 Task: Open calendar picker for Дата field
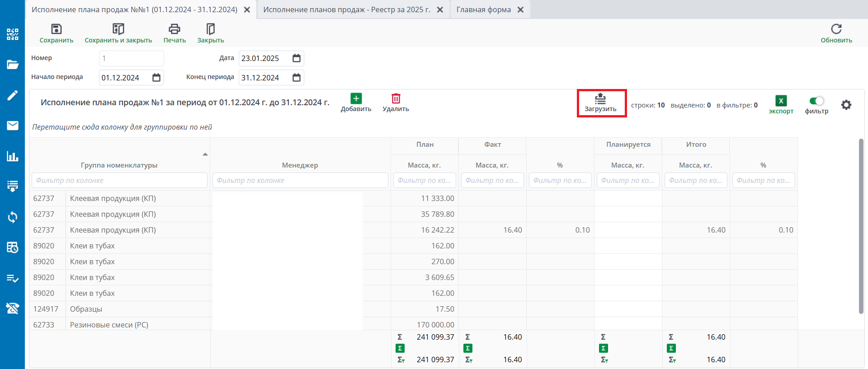click(297, 58)
